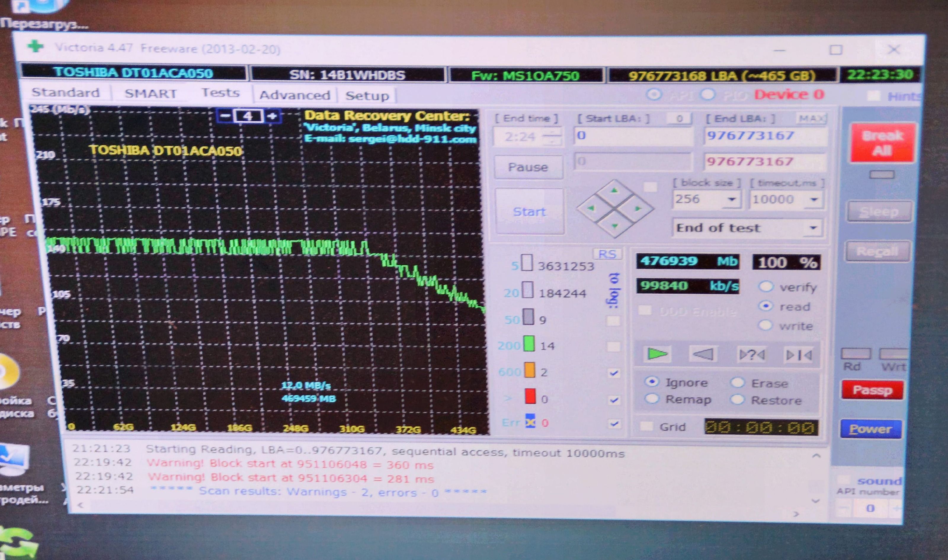Click the Pause button
Viewport: 948px width, 560px height.
point(528,167)
